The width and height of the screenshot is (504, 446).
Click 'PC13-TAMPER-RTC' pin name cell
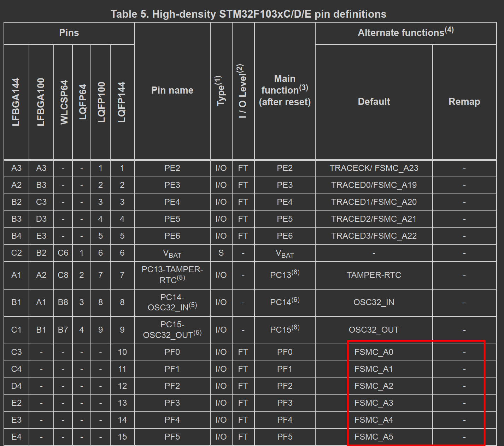click(172, 275)
